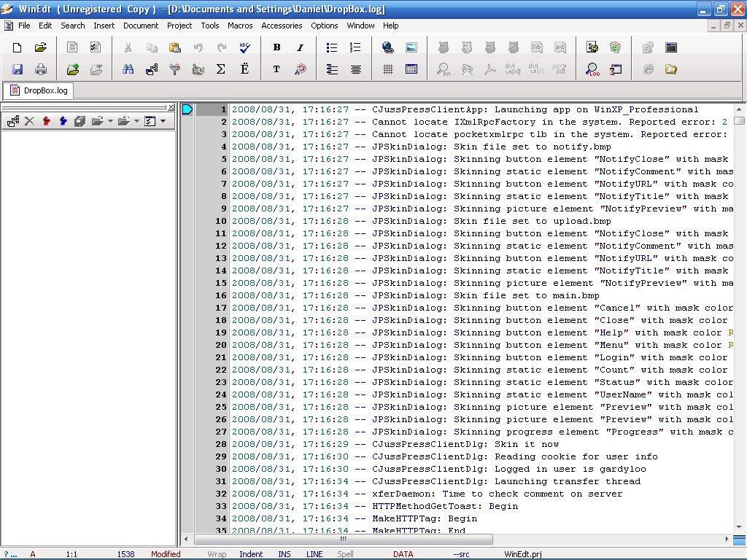Expand the checklist window dropdown arrow in side panel
The width and height of the screenshot is (747, 560).
(x=163, y=121)
